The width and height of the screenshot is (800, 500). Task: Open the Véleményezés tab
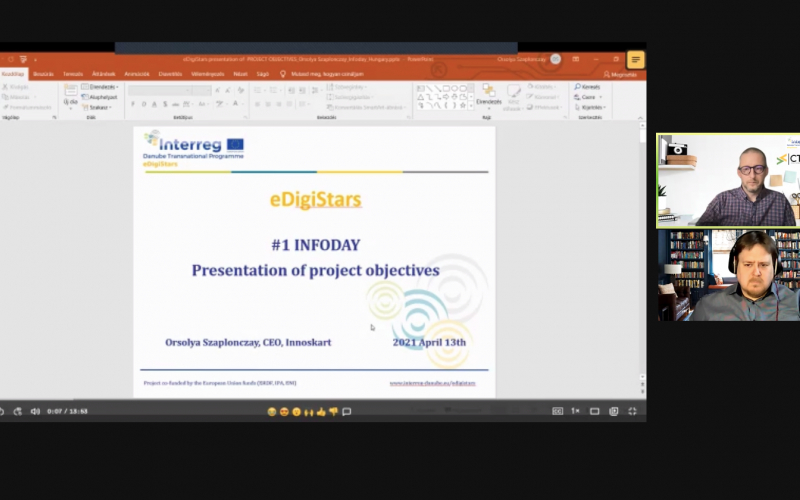click(208, 74)
